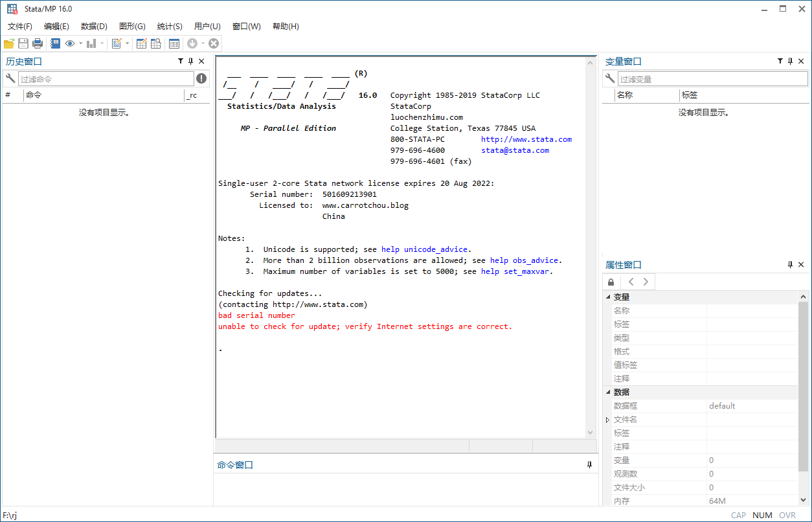The height and width of the screenshot is (522, 812).
Task: Toggle the lock icon in 属性窗口
Action: (611, 282)
